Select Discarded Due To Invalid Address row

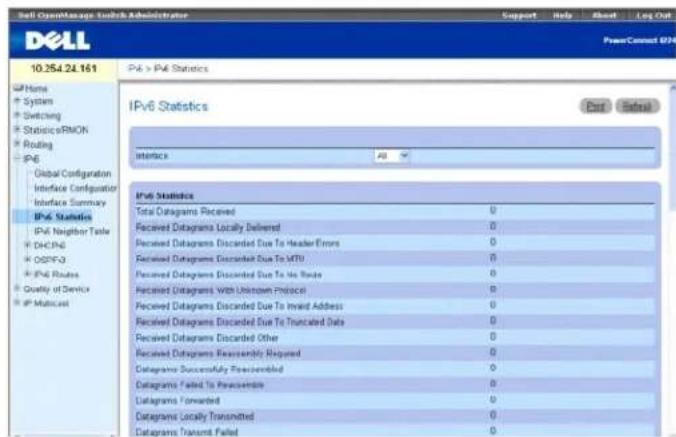point(395,306)
